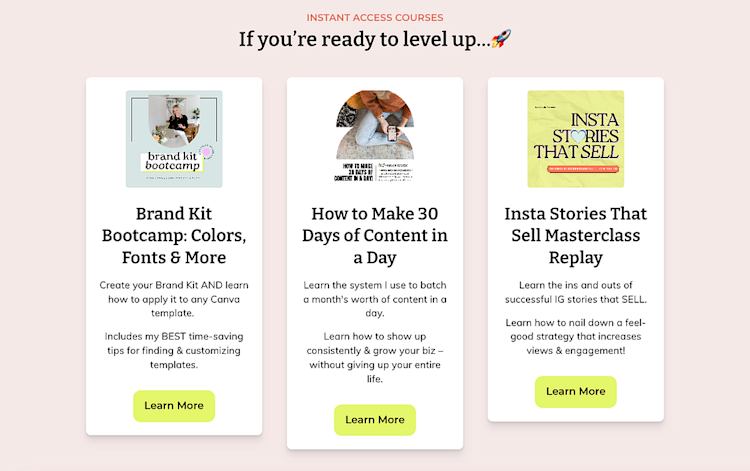The image size is (750, 471).
Task: Click Learn More under Insta Stories Masterclass
Action: point(575,392)
